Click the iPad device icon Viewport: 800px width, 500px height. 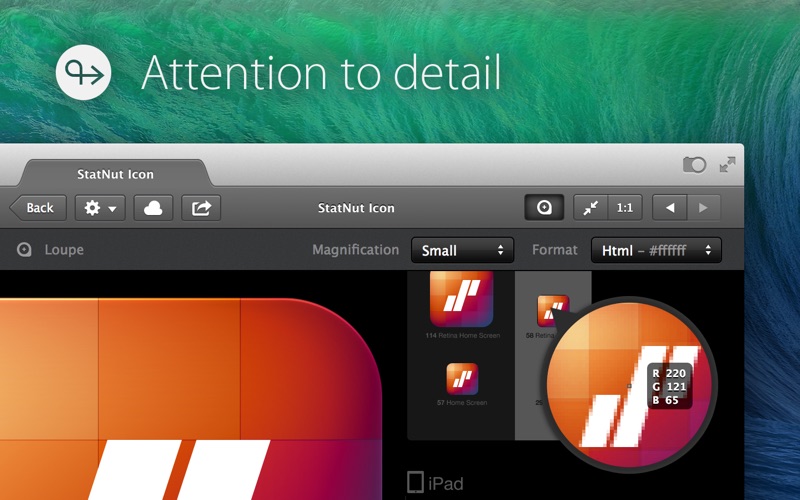pos(415,482)
